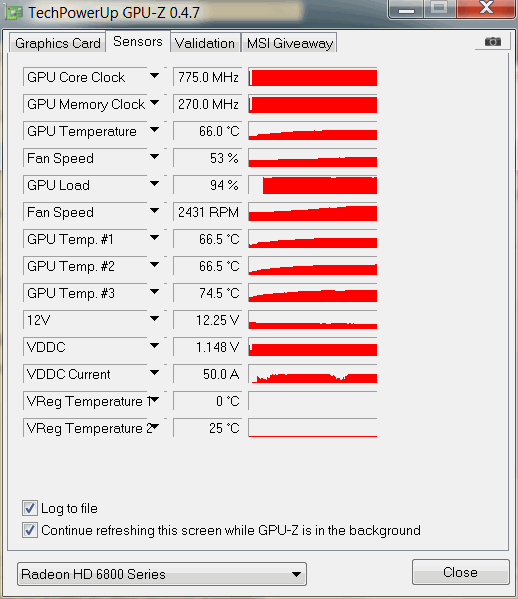
Task: Open the GPU Temp. #3 dropdown arrow
Action: tap(154, 291)
